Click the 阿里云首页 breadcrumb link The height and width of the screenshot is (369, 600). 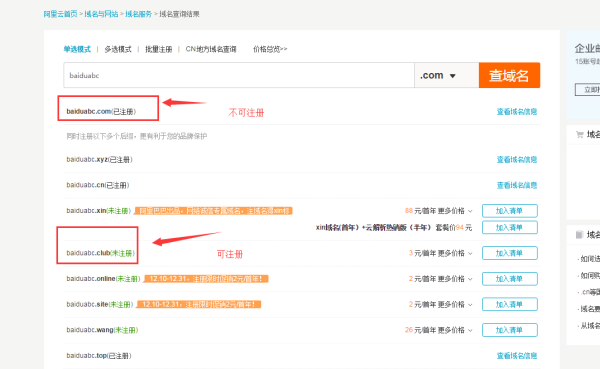60,14
